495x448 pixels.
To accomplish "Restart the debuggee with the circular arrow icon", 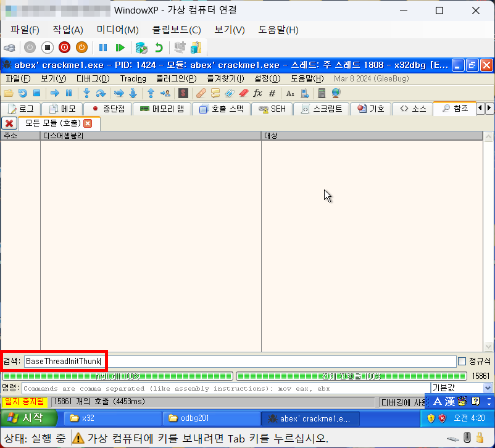I will [23, 93].
